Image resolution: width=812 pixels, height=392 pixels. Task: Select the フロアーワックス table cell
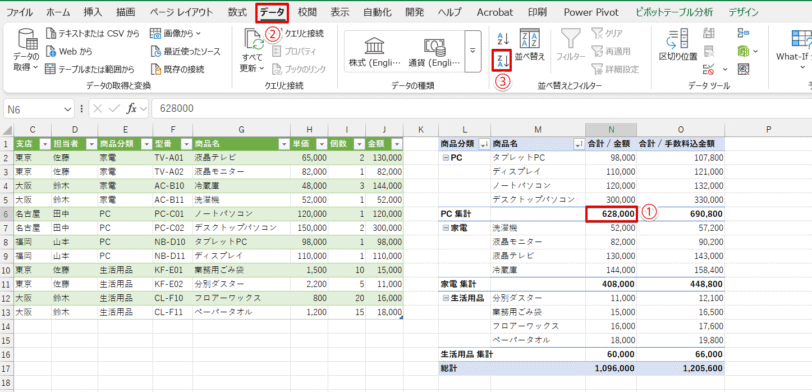241,298
